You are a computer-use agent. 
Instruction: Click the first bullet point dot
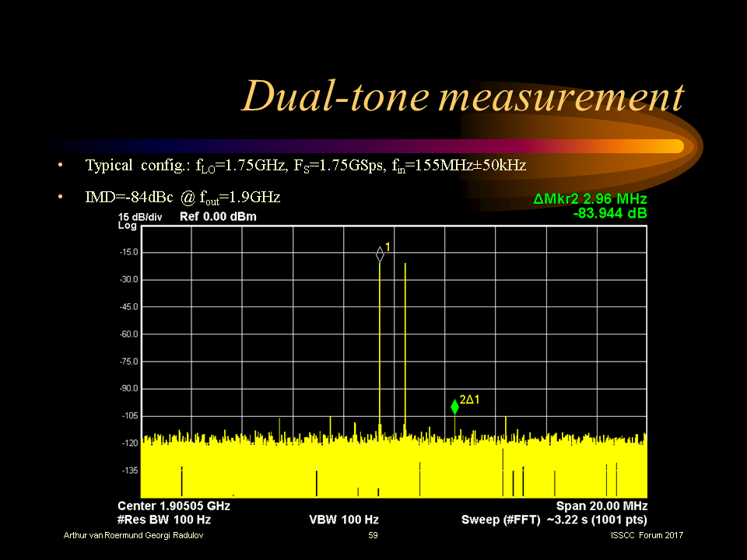click(x=61, y=166)
